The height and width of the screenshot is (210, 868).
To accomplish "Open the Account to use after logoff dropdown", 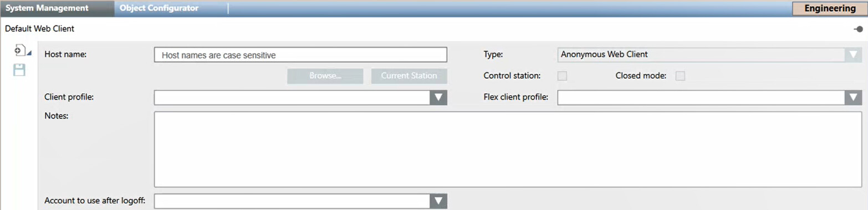I will (x=438, y=201).
